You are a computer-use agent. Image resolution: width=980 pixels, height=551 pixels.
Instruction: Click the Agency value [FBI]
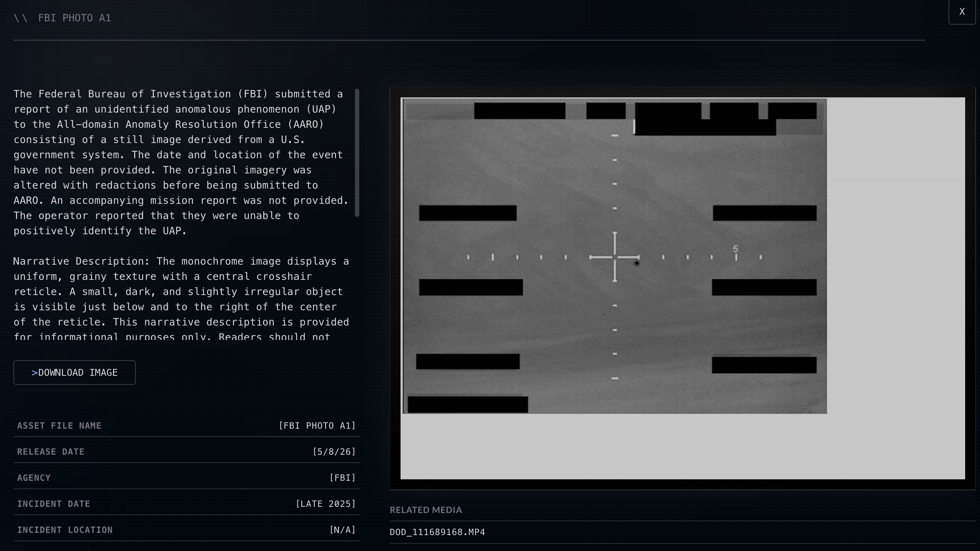[x=342, y=478]
